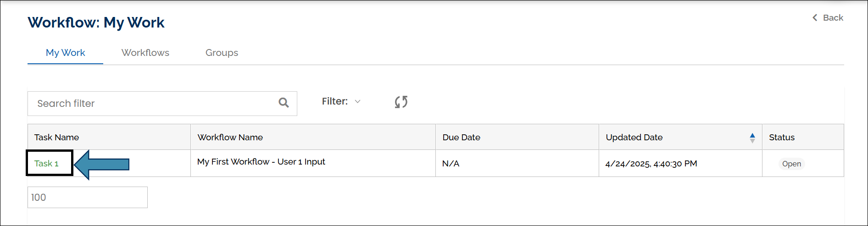Sort by the Task Name column header

coord(56,138)
